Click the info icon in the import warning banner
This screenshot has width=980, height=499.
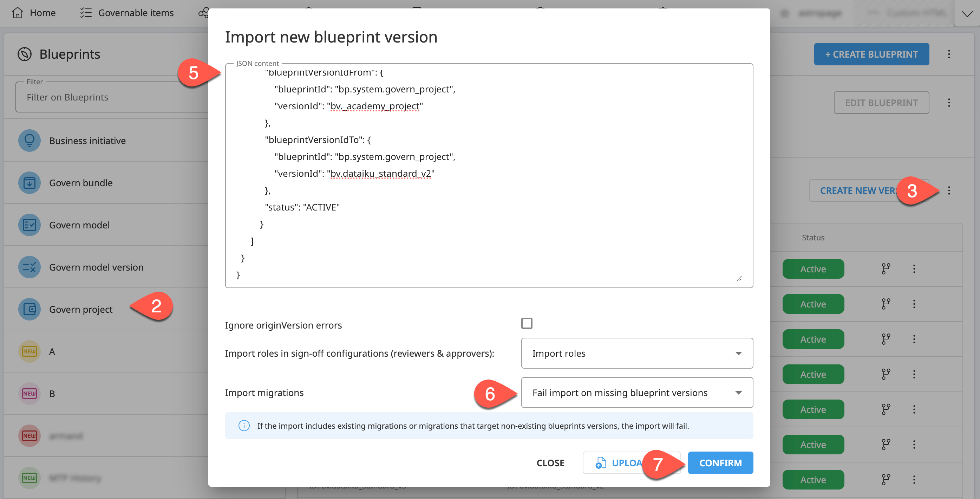click(x=244, y=426)
